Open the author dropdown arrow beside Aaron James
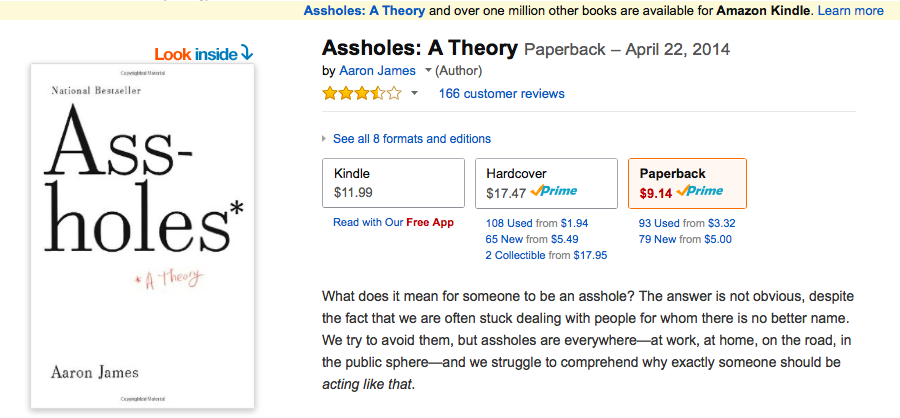900x418 pixels. 428,71
